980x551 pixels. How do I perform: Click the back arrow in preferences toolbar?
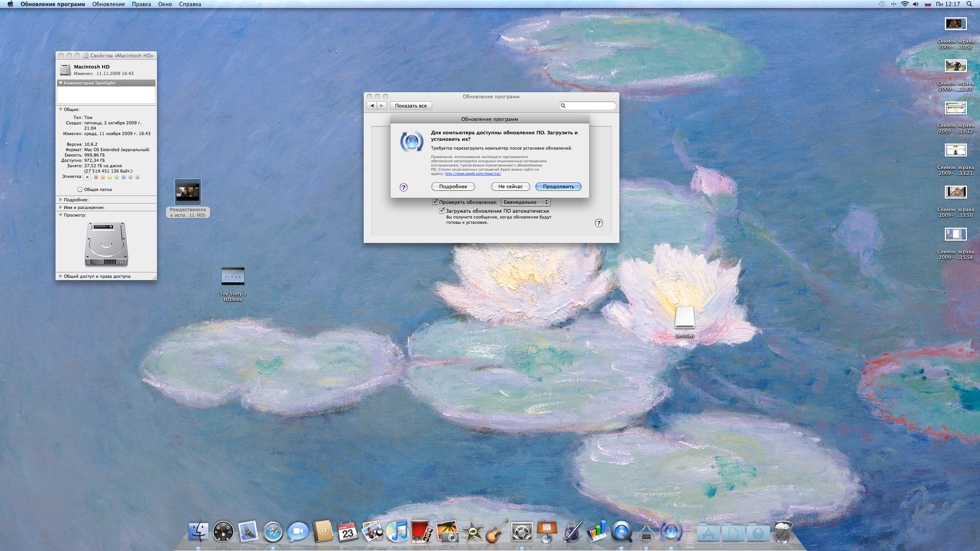[x=372, y=106]
